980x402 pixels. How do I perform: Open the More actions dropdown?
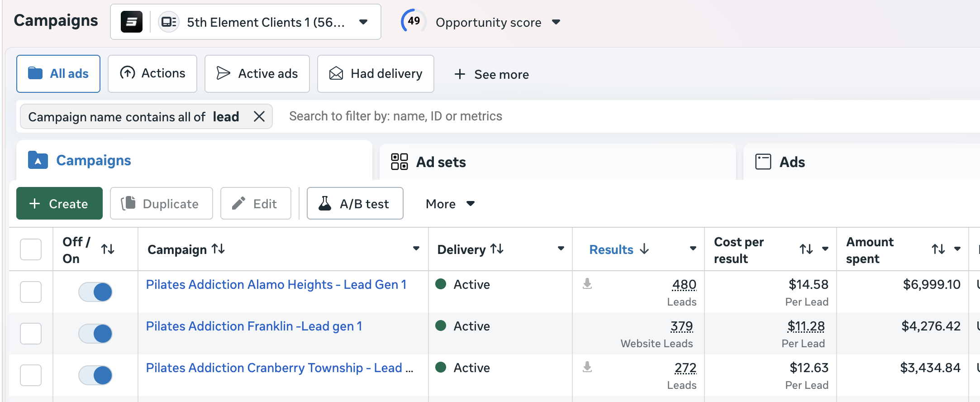(450, 204)
